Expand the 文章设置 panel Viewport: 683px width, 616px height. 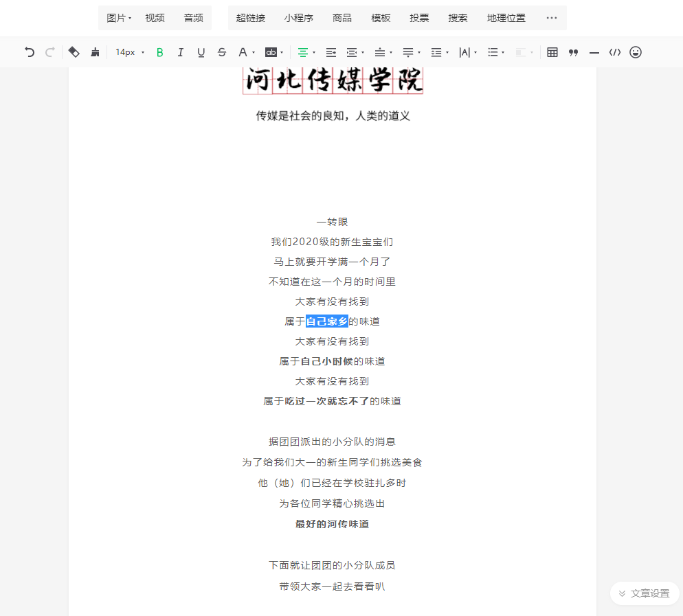645,593
